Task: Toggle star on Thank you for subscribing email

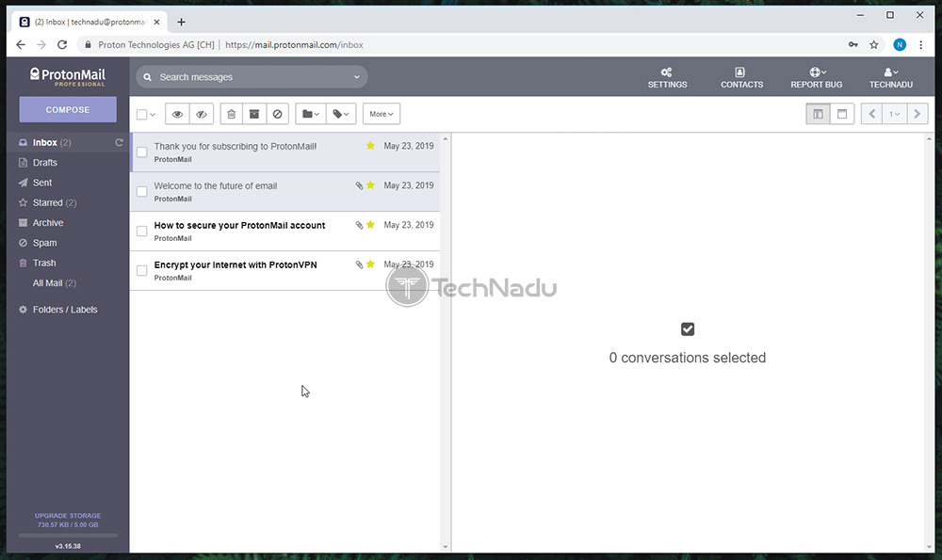Action: (370, 146)
